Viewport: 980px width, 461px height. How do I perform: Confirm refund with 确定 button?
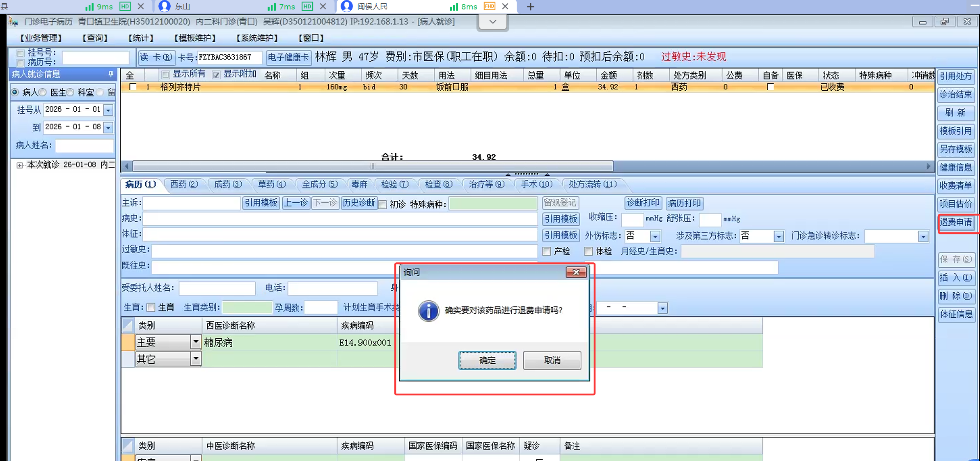coord(487,360)
